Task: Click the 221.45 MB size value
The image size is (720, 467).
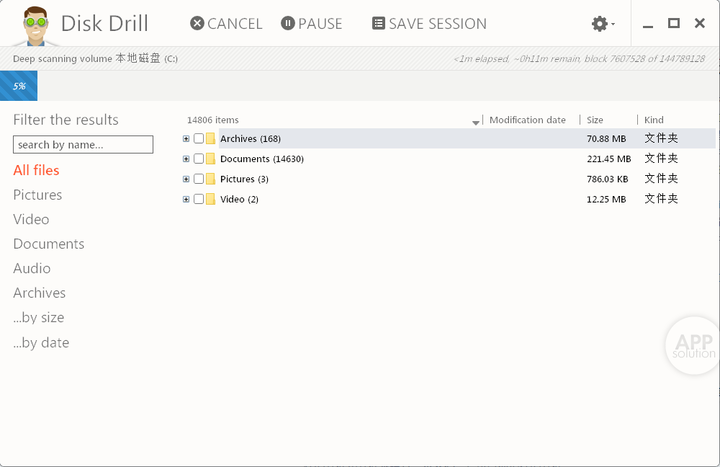Action: tap(609, 159)
